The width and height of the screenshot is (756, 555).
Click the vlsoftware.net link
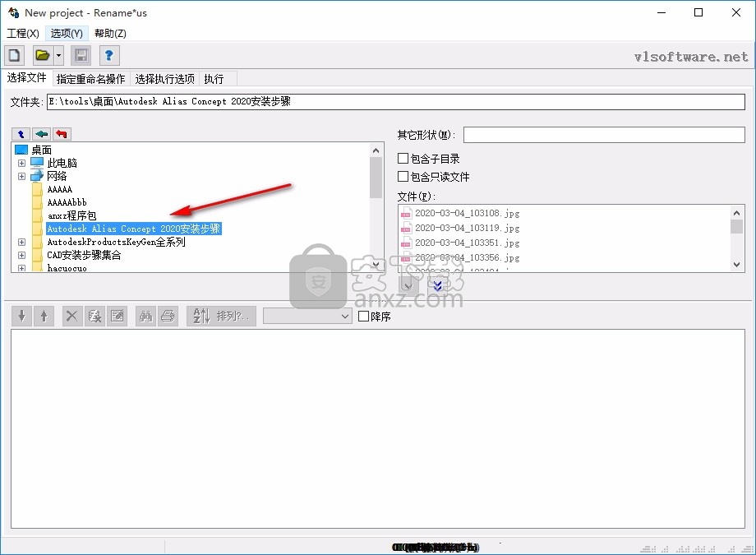(x=691, y=57)
